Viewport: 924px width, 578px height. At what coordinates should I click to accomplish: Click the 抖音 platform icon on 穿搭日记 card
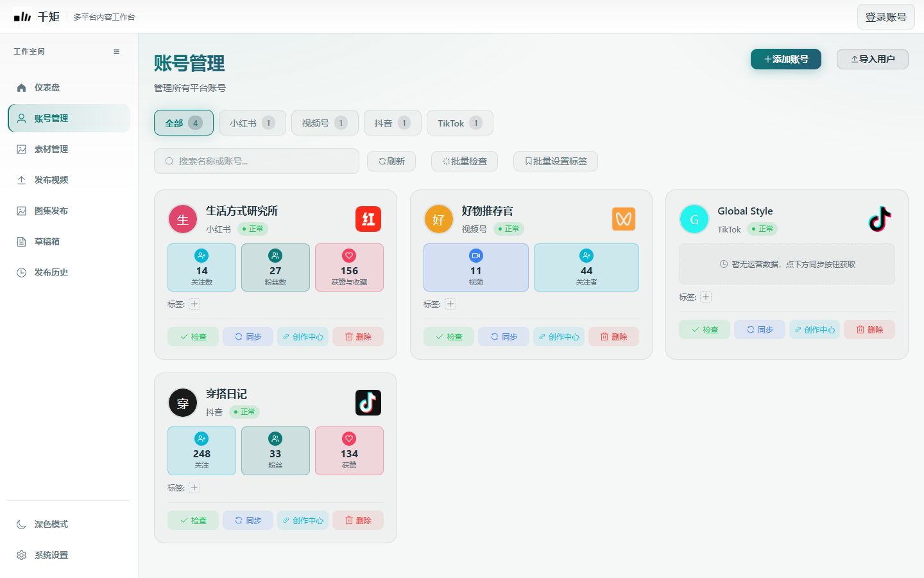coord(368,403)
